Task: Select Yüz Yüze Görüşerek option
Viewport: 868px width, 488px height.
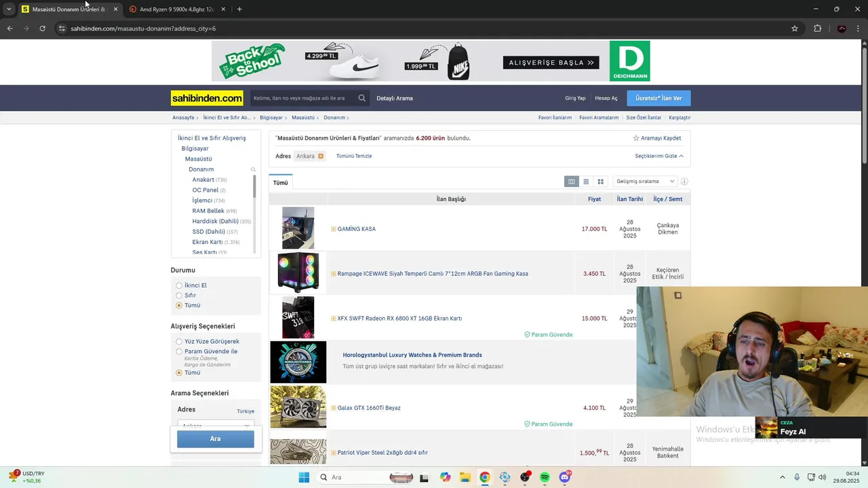Action: tap(179, 342)
